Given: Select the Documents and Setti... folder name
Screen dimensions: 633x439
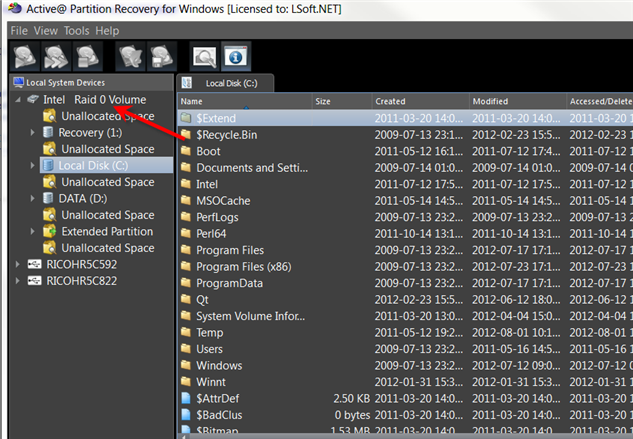Looking at the screenshot, I should (x=252, y=168).
